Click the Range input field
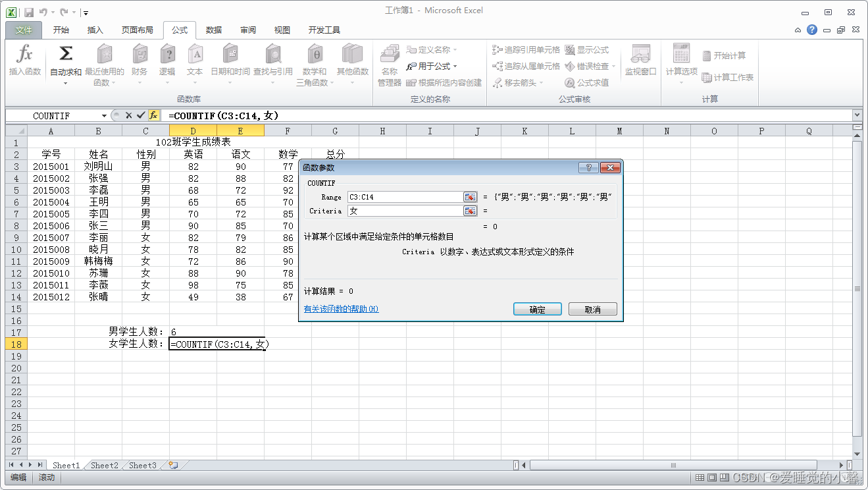 point(405,197)
